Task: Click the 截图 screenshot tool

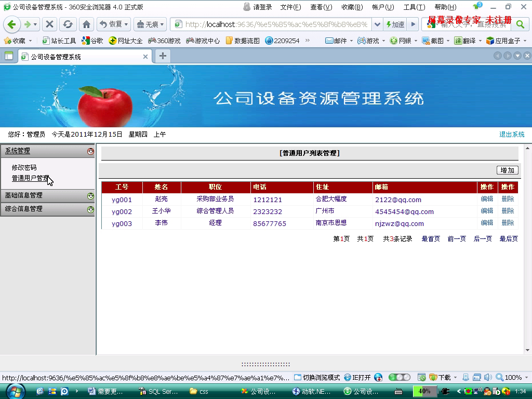Action: pyautogui.click(x=433, y=41)
